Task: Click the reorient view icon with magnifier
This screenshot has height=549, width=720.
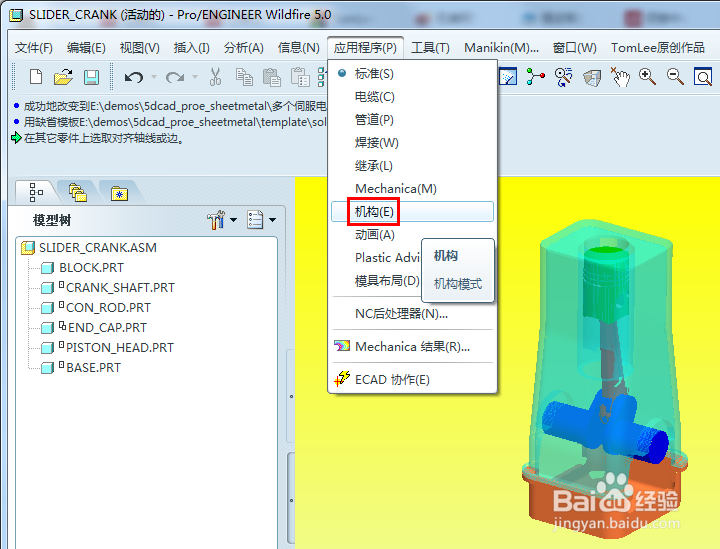Action: pyautogui.click(x=563, y=77)
